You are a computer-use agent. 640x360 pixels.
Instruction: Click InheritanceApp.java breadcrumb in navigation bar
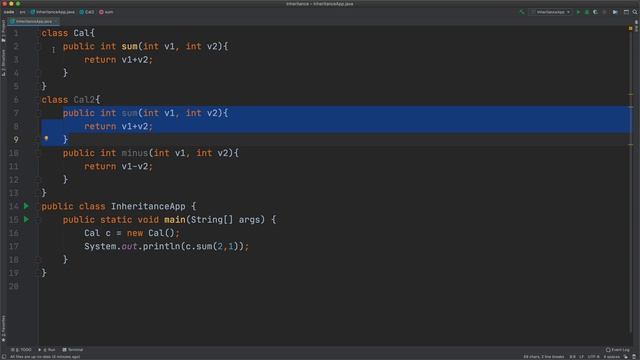[53, 12]
